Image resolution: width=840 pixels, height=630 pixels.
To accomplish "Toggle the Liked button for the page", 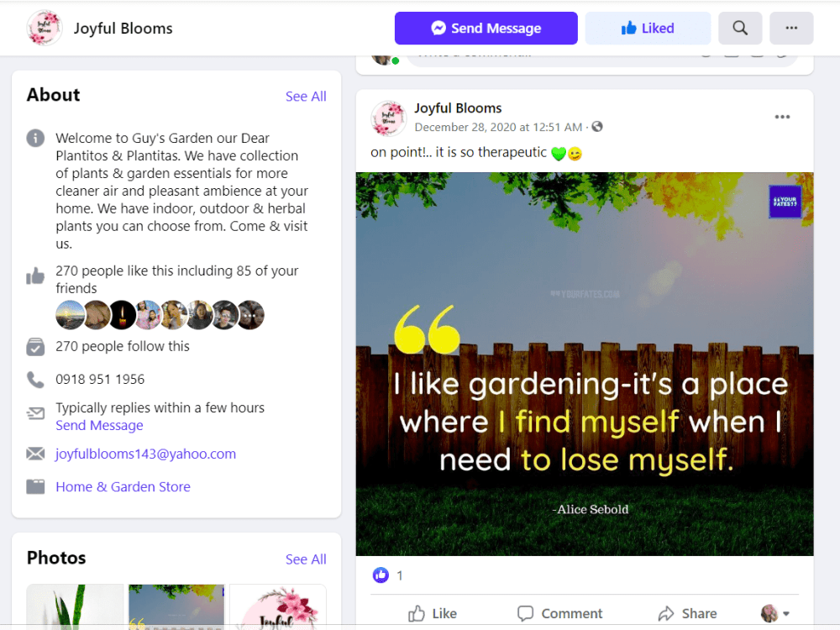I will 648,28.
